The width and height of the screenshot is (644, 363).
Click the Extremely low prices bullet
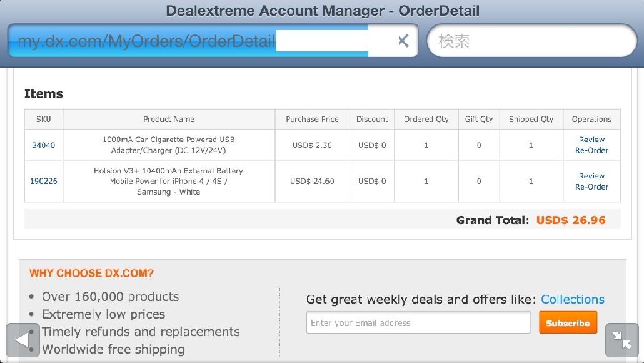[104, 314]
